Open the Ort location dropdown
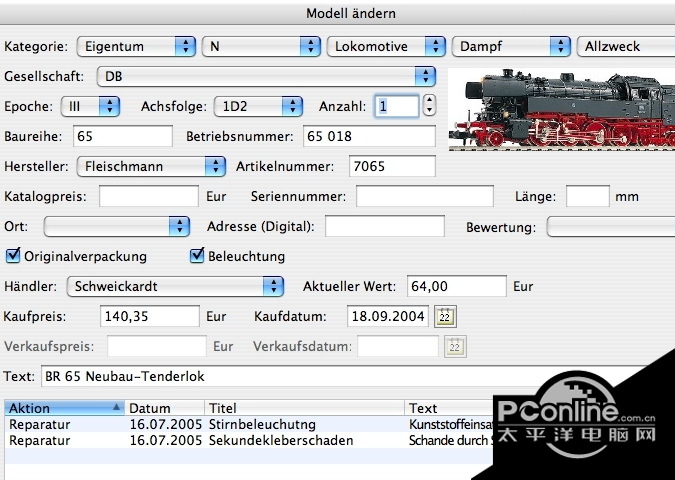The width and height of the screenshot is (675, 480). click(117, 226)
